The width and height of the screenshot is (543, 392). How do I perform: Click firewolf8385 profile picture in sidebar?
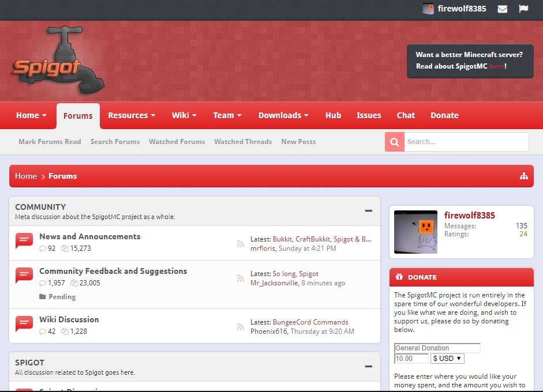[415, 232]
